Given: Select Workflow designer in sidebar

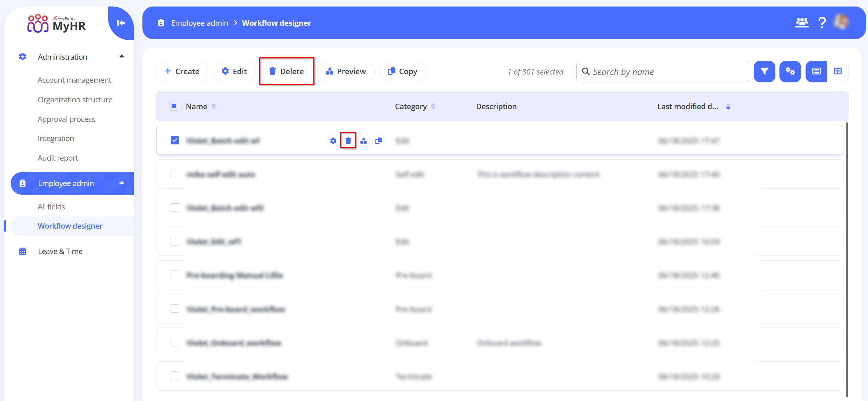Looking at the screenshot, I should (x=70, y=226).
